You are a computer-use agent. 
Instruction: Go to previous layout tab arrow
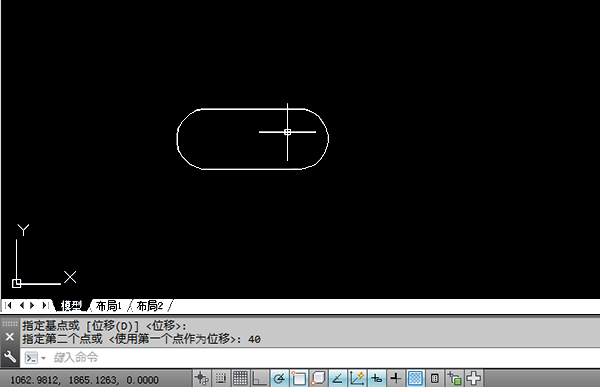click(21, 305)
